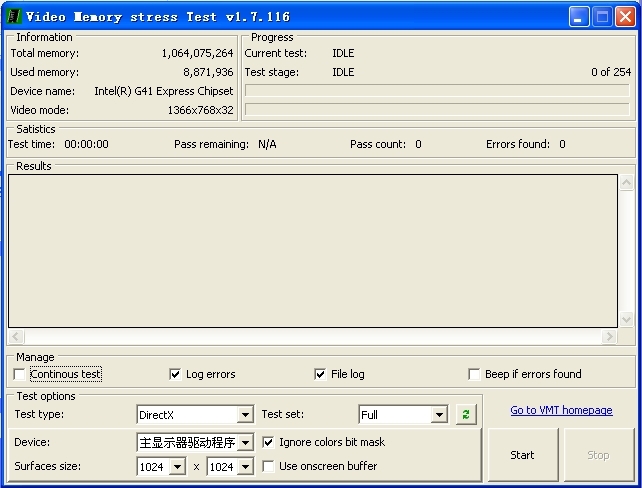Open the Device selection dropdown
Image resolution: width=642 pixels, height=488 pixels.
coord(245,443)
